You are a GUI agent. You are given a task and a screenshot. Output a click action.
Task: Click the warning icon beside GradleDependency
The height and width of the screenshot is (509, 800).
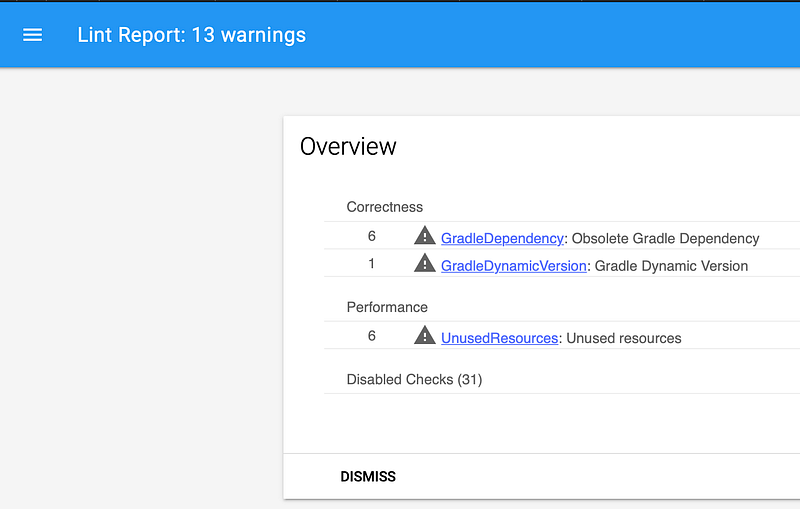pyautogui.click(x=425, y=237)
